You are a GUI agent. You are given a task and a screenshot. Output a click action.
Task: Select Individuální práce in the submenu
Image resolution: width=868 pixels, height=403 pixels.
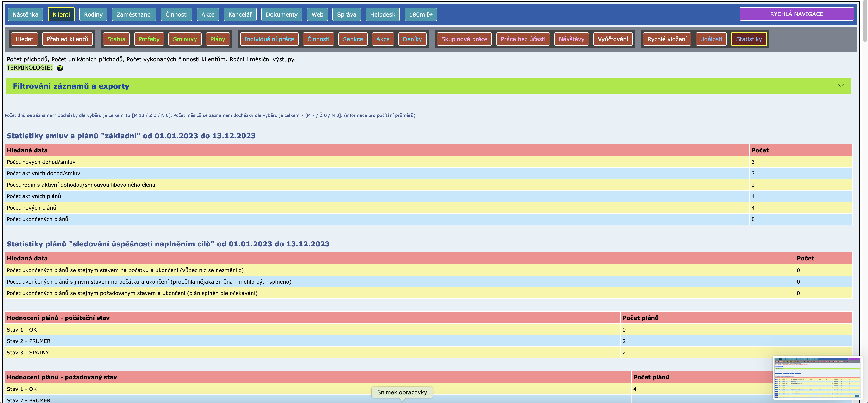point(269,39)
